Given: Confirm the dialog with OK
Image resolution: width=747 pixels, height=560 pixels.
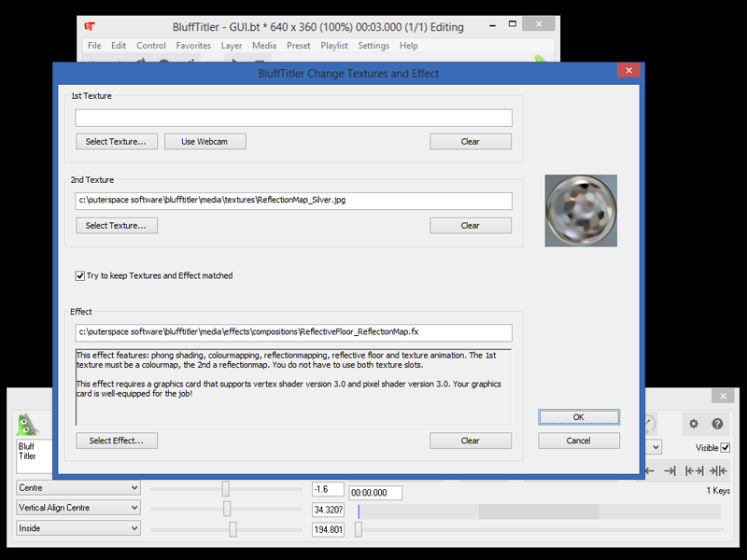Looking at the screenshot, I should (579, 417).
